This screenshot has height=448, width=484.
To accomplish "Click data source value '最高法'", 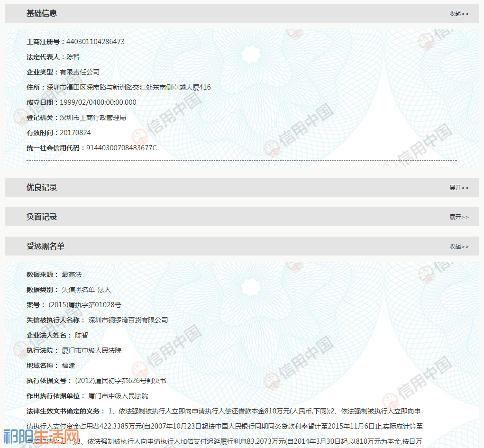I will tap(72, 274).
